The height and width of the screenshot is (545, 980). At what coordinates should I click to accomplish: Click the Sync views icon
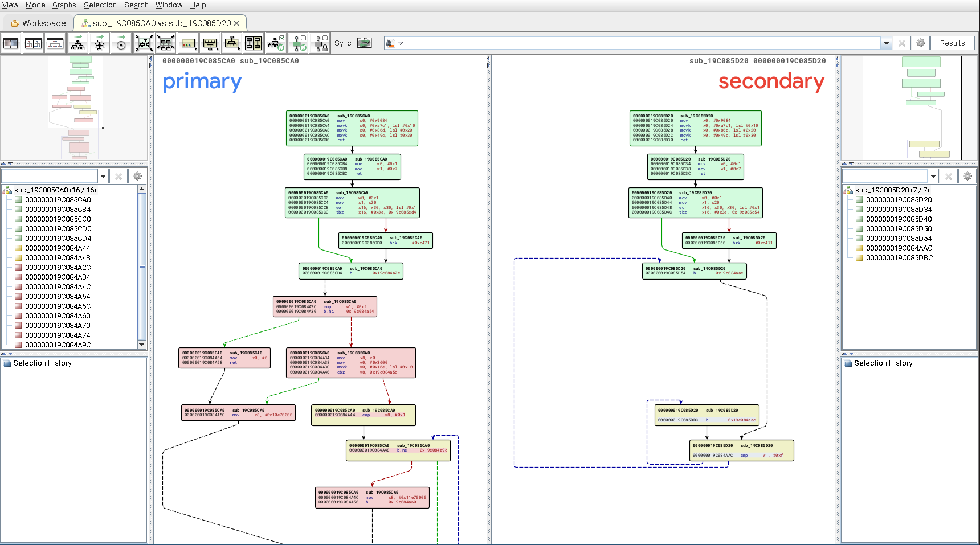[364, 43]
